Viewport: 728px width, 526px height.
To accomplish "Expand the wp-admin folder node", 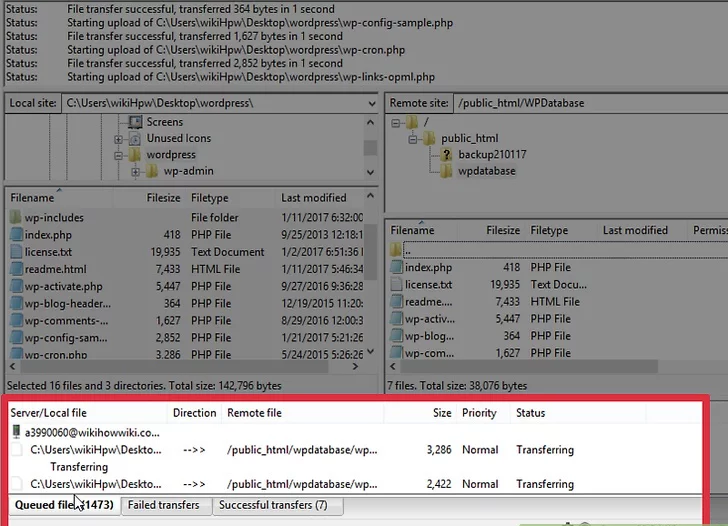I will tap(136, 172).
